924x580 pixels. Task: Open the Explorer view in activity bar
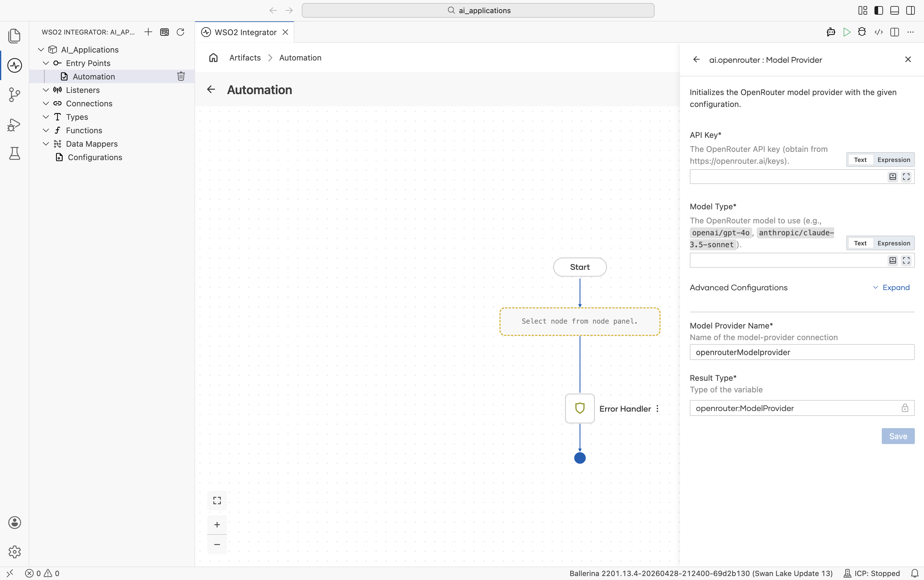(15, 36)
